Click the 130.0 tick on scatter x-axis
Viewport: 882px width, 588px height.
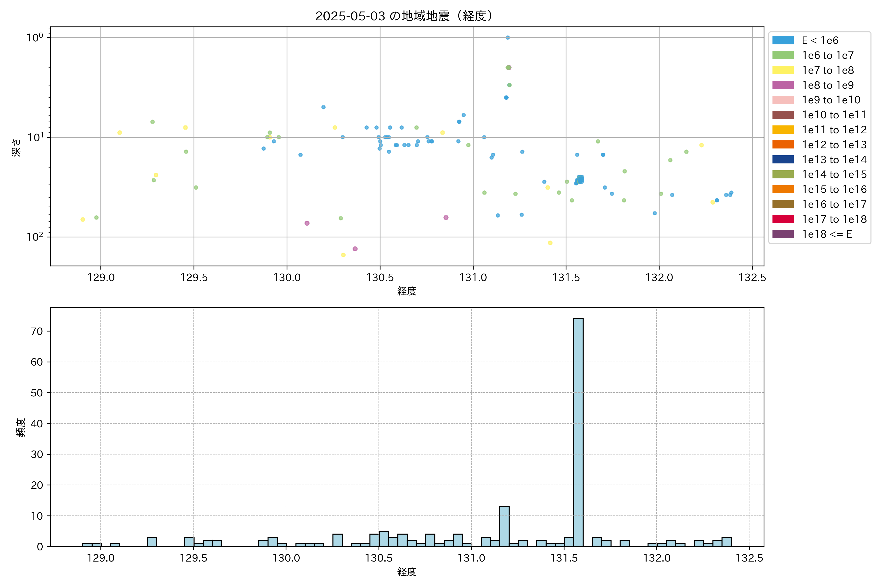[x=287, y=278]
